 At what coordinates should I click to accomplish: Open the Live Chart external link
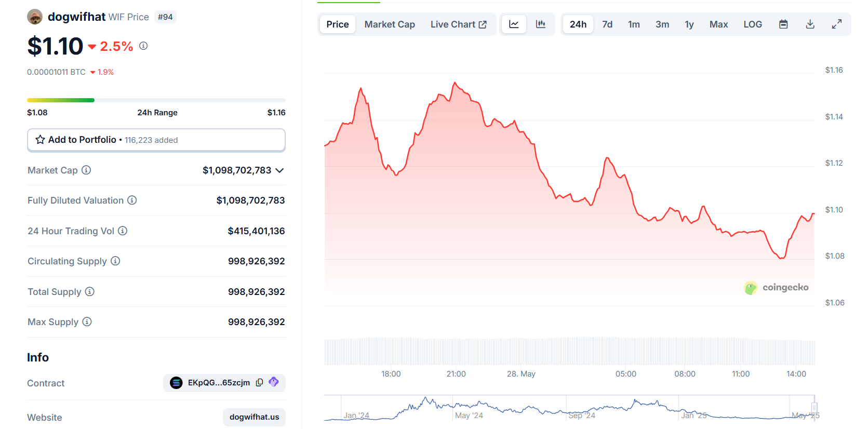(459, 24)
